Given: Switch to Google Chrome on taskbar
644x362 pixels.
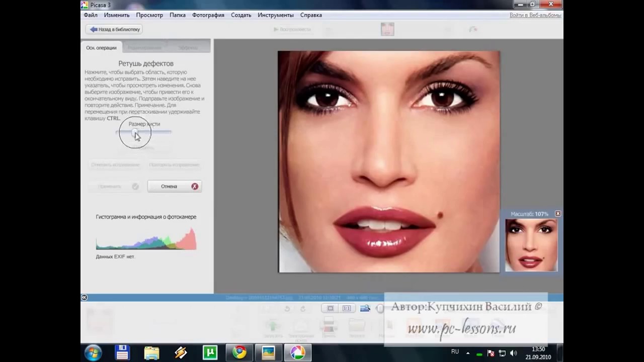Looking at the screenshot, I should pyautogui.click(x=239, y=353).
